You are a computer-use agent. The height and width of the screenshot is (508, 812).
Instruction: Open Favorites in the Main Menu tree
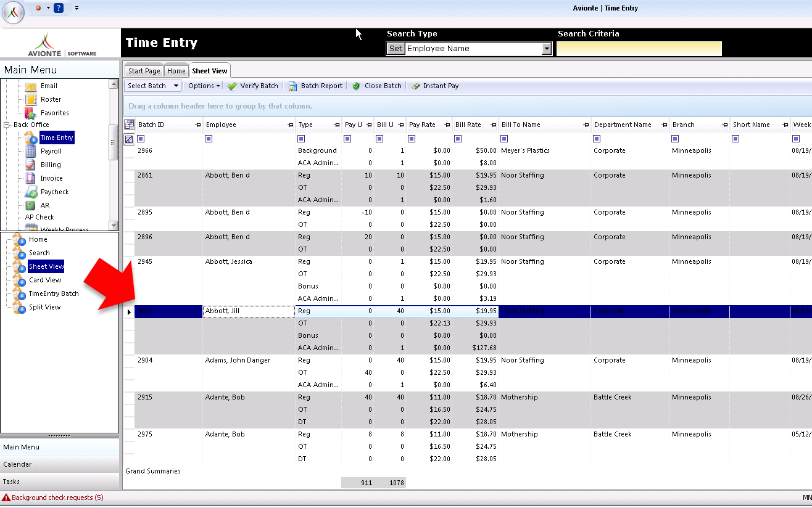point(55,113)
